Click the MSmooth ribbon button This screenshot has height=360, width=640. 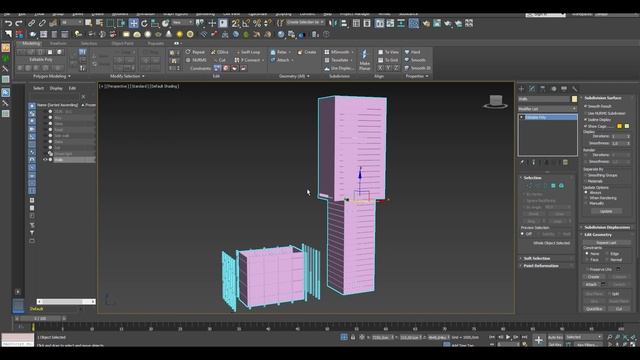(x=337, y=52)
